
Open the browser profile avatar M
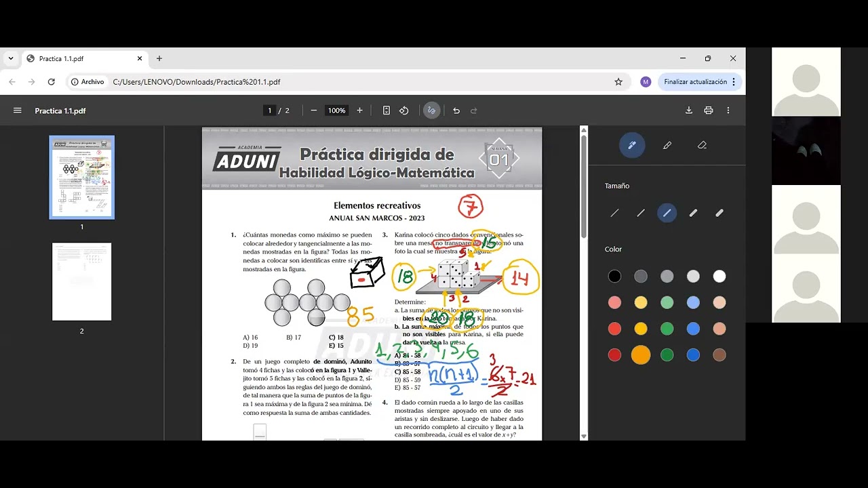tap(646, 82)
